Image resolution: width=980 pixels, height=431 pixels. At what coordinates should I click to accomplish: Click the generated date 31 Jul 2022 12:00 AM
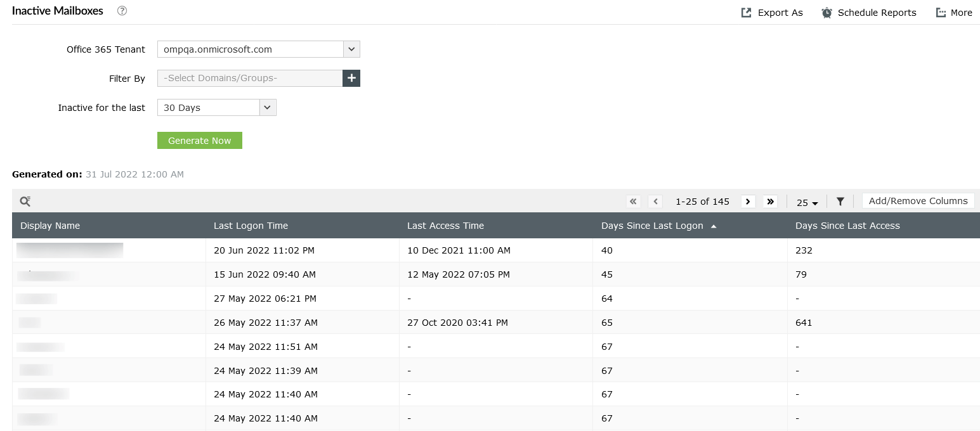pyautogui.click(x=134, y=174)
